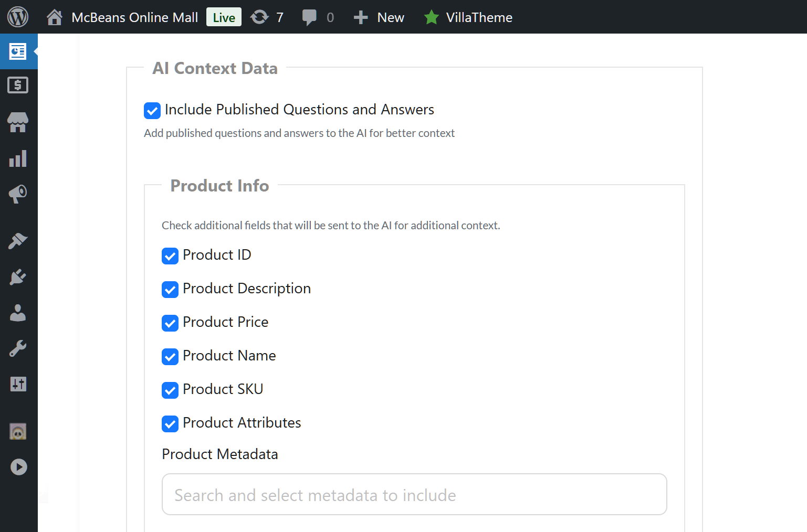Screen dimensions: 807x532
Task: Open the New content menu
Action: point(379,17)
